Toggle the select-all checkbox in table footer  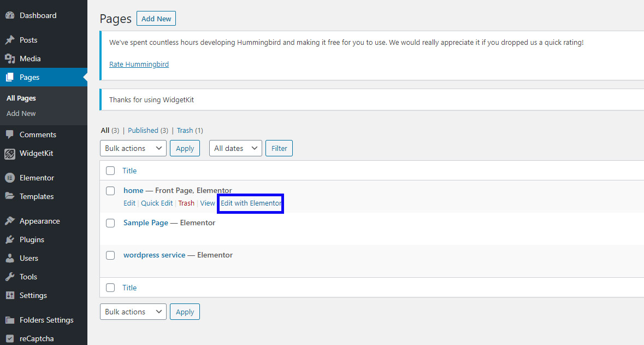(x=110, y=288)
